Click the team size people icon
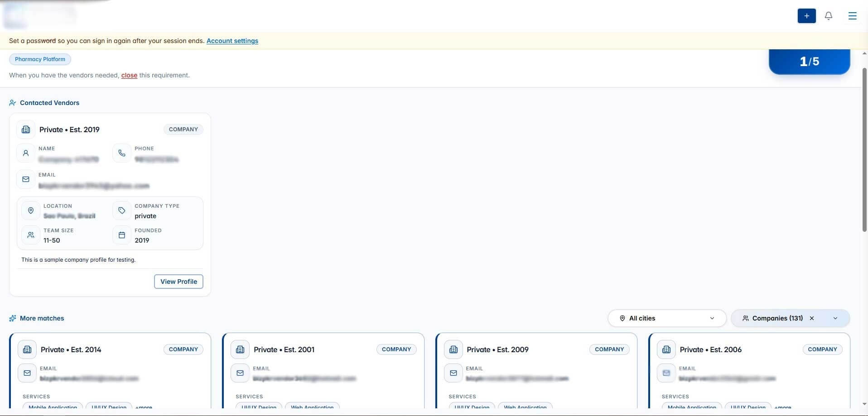 (31, 235)
